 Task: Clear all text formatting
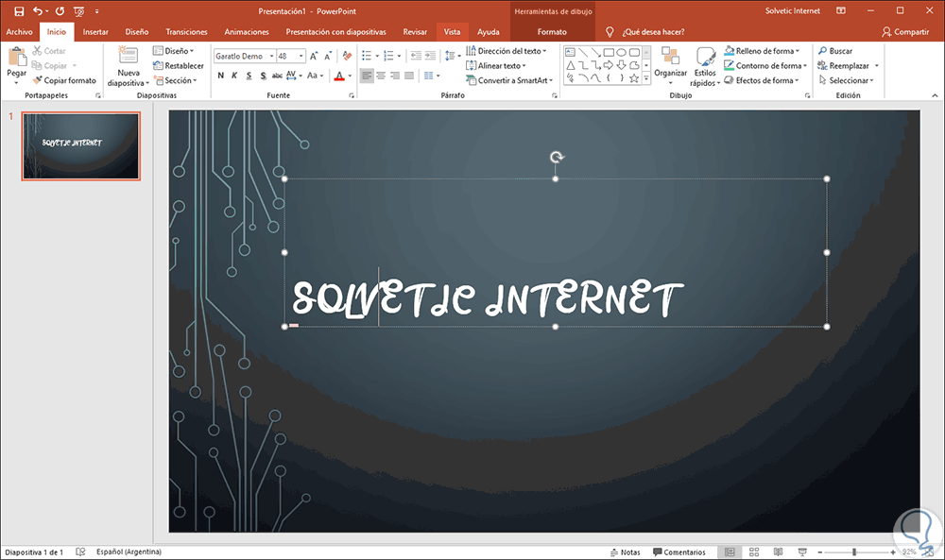pyautogui.click(x=347, y=56)
